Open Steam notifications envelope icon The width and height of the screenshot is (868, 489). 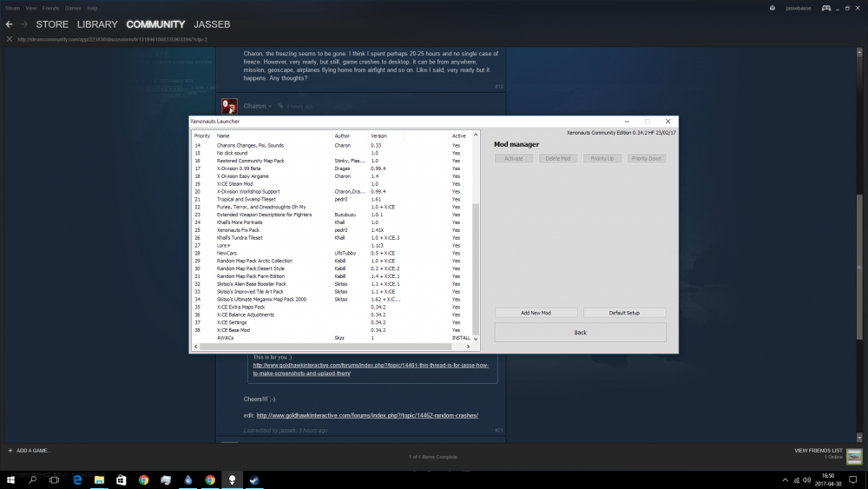773,8
